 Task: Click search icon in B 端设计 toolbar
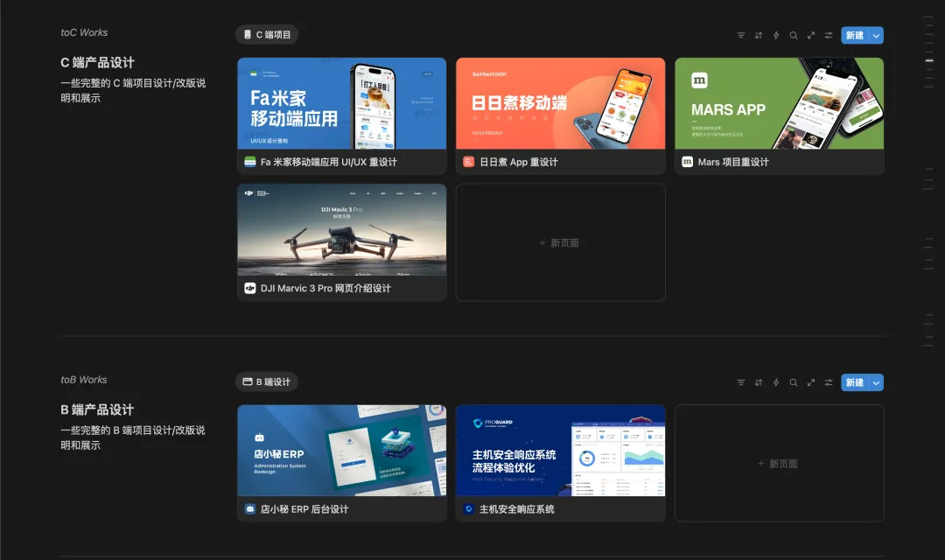tap(793, 382)
